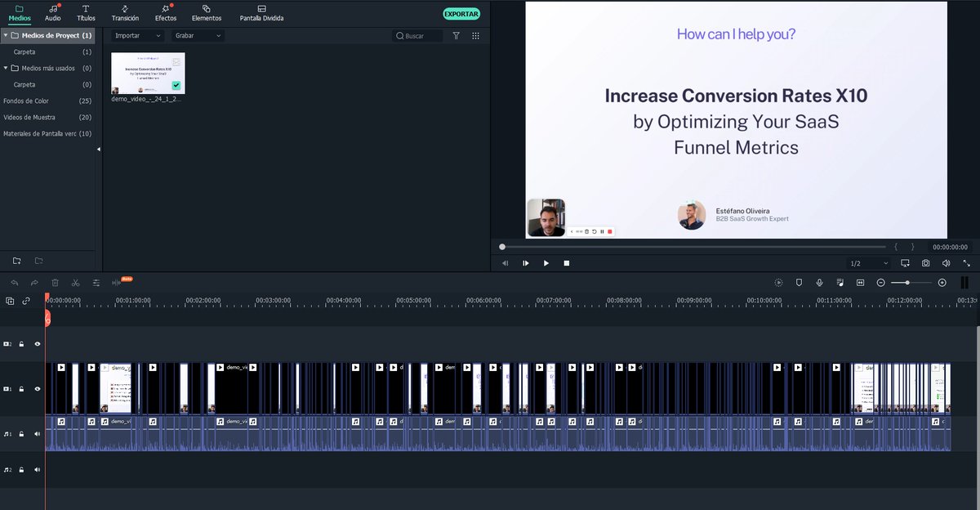Collapse media sidebar with small arrow
This screenshot has width=980, height=510.
(x=99, y=150)
